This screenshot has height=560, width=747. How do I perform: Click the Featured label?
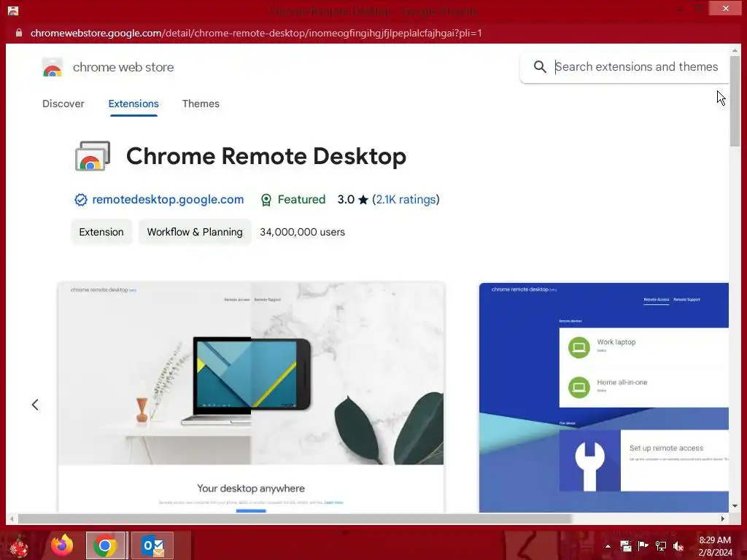(301, 200)
